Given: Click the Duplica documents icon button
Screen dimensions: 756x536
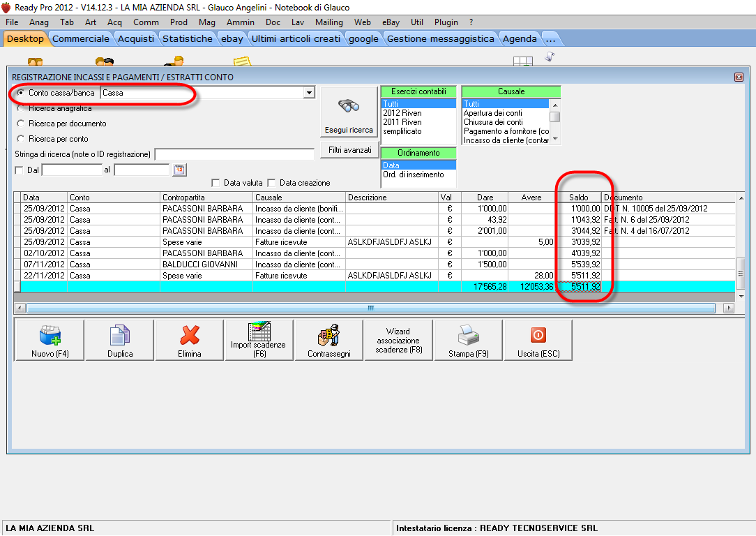Looking at the screenshot, I should 119,340.
